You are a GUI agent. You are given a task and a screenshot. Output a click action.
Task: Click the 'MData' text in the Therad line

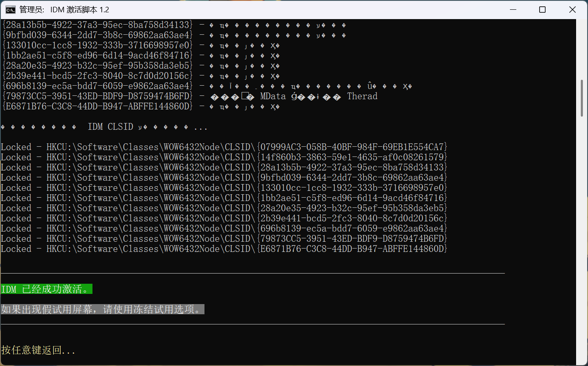click(273, 96)
